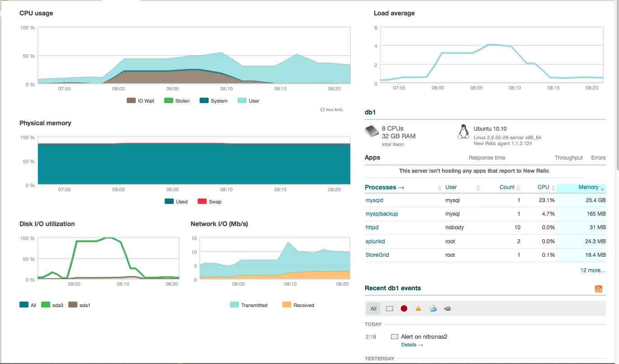Sort processes table by Count column
Image resolution: width=619 pixels, height=364 pixels.
pyautogui.click(x=507, y=187)
